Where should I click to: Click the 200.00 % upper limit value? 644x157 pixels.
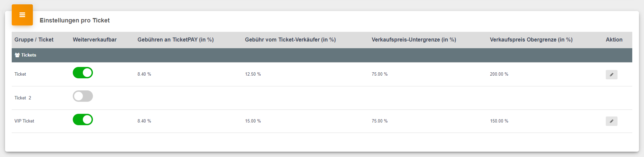click(x=499, y=74)
